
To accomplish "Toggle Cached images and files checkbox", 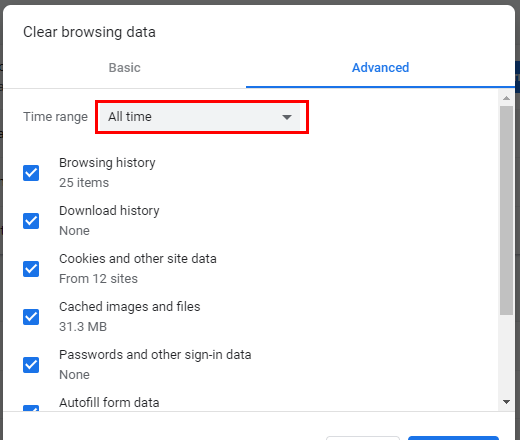I will coord(31,317).
